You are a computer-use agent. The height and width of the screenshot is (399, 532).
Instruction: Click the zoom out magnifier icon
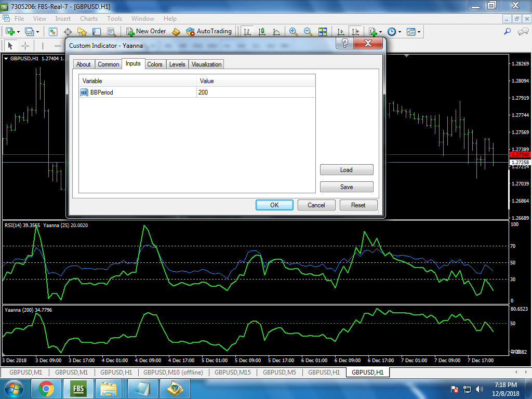pyautogui.click(x=308, y=32)
